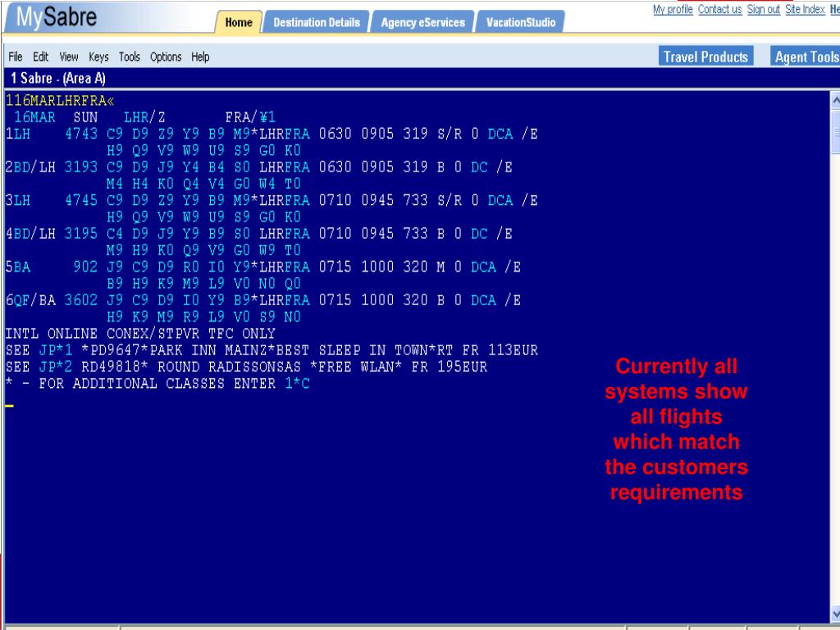This screenshot has height=630, width=840.
Task: Open the Options menu
Action: [x=166, y=57]
